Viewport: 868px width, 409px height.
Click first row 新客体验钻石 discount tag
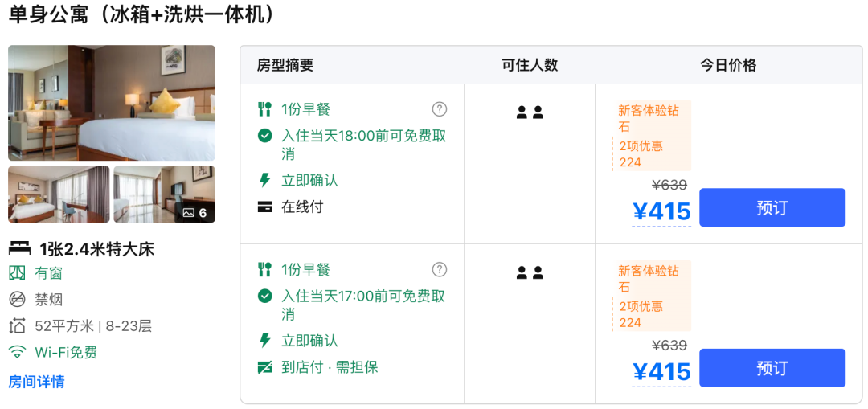tap(649, 118)
